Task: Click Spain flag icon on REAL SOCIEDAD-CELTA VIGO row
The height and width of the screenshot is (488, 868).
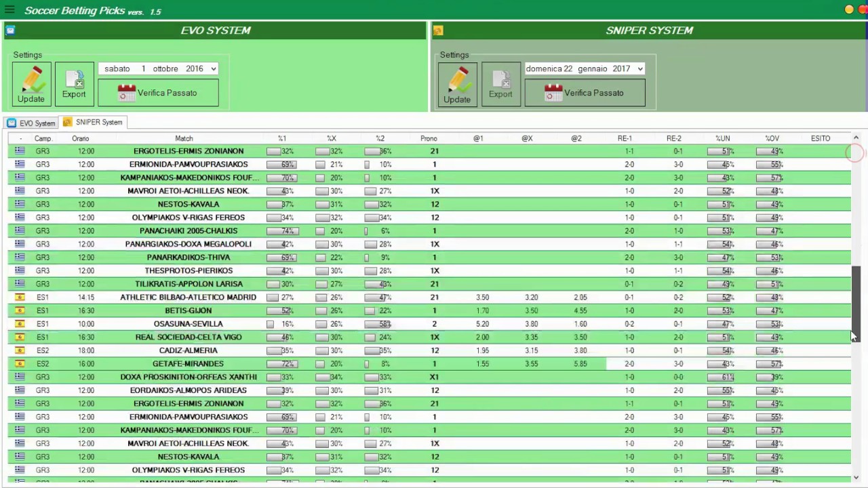Action: coord(20,337)
